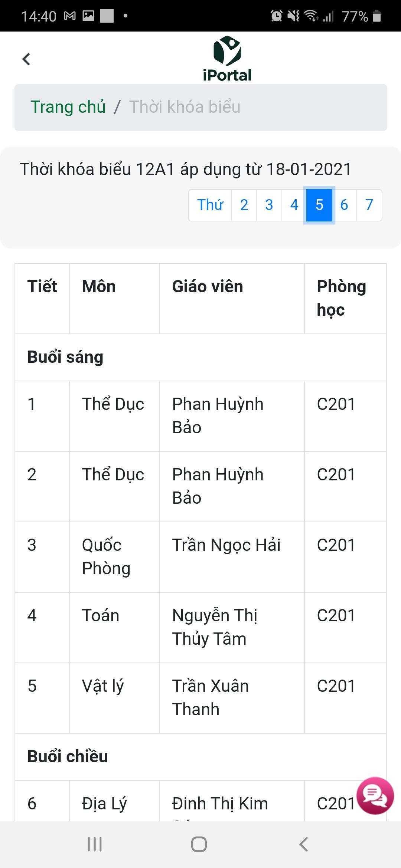Switch to day 2 tab
This screenshot has width=401, height=868.
(x=244, y=205)
